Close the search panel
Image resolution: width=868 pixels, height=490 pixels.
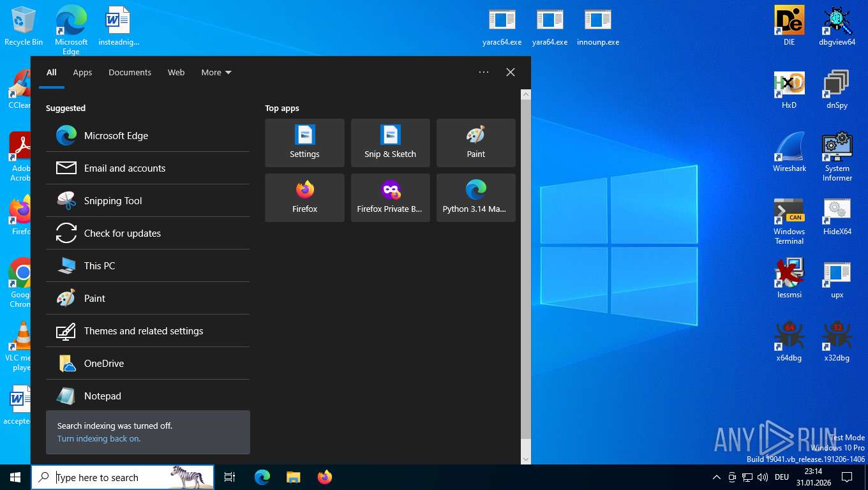pyautogui.click(x=511, y=72)
